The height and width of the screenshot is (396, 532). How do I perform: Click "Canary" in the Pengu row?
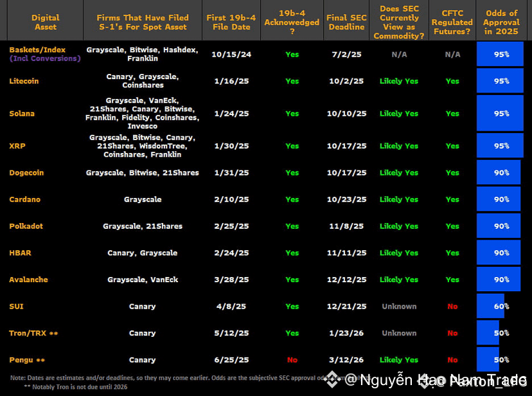pyautogui.click(x=143, y=360)
